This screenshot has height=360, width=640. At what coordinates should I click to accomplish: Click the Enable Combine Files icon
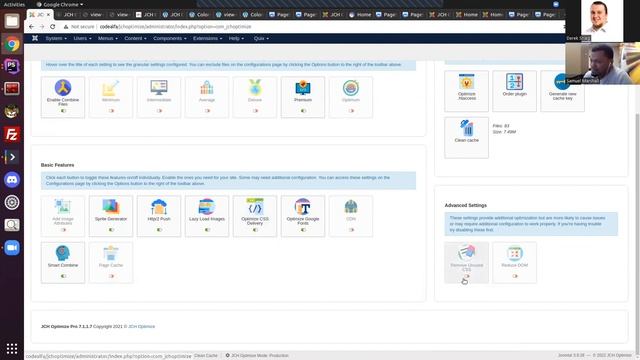pyautogui.click(x=63, y=88)
